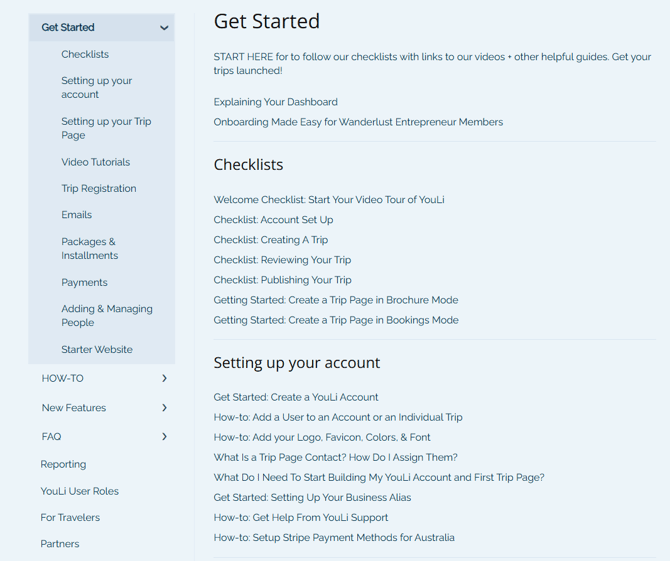Viewport: 670px width, 561px height.
Task: Open Checklist: Account Set Up article
Action: (273, 220)
